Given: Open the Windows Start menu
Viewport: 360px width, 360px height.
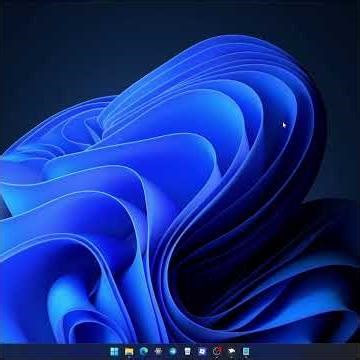Looking at the screenshot, I should pyautogui.click(x=114, y=351).
